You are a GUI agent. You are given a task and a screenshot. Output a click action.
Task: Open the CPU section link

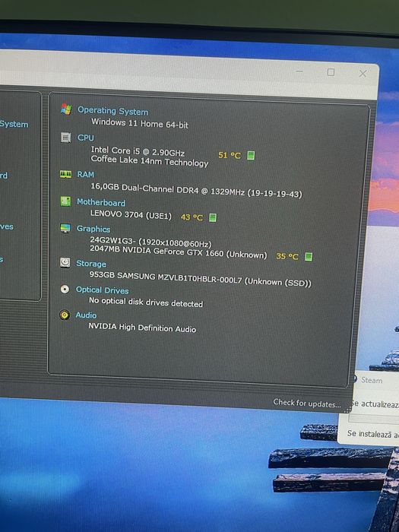(x=85, y=138)
